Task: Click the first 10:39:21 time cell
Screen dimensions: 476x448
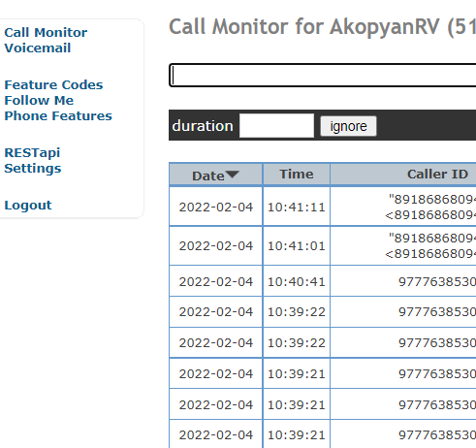Action: 297,374
